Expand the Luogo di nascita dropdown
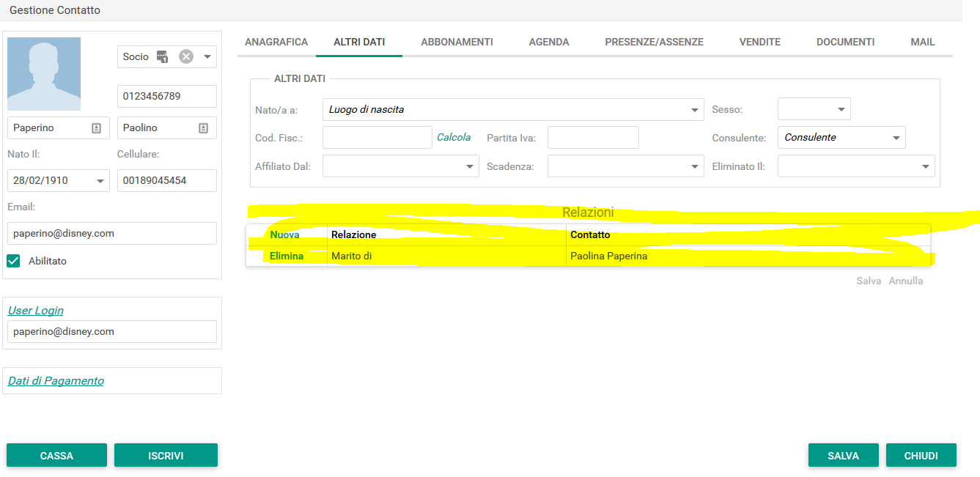The image size is (980, 477). click(694, 110)
